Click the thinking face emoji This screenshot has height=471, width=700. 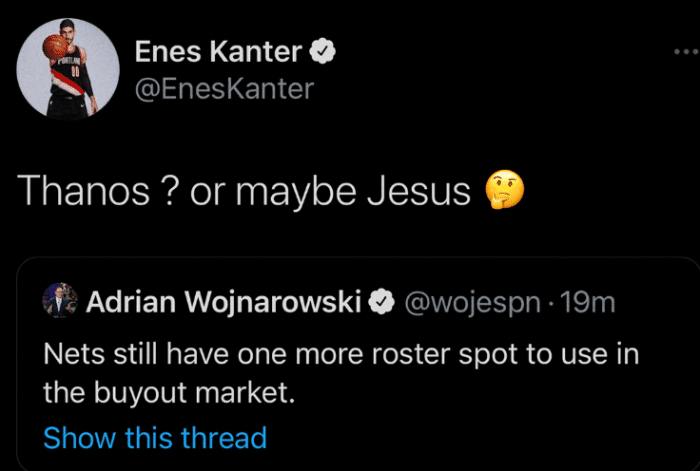(504, 189)
